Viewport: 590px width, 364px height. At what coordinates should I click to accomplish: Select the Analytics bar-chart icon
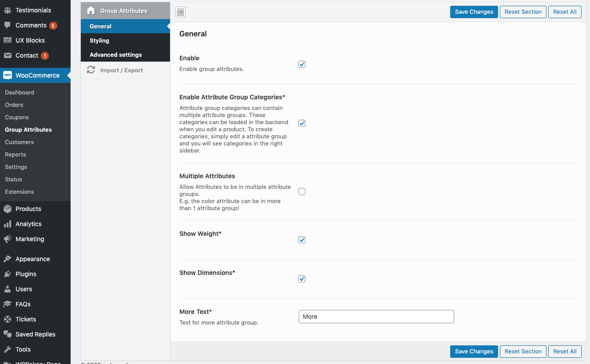pos(7,224)
